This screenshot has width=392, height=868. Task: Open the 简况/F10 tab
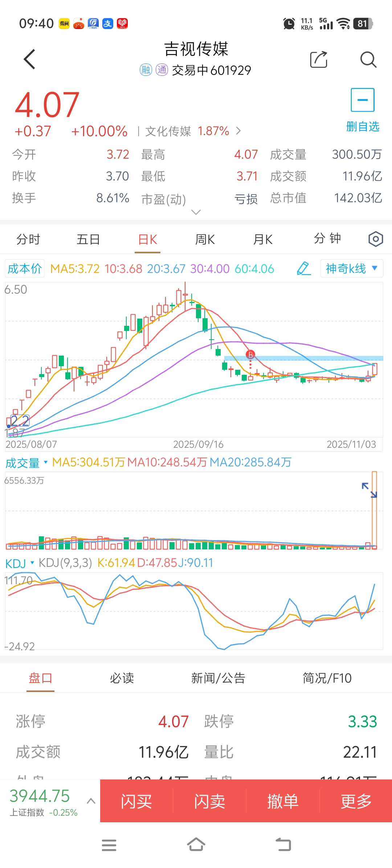click(x=327, y=678)
